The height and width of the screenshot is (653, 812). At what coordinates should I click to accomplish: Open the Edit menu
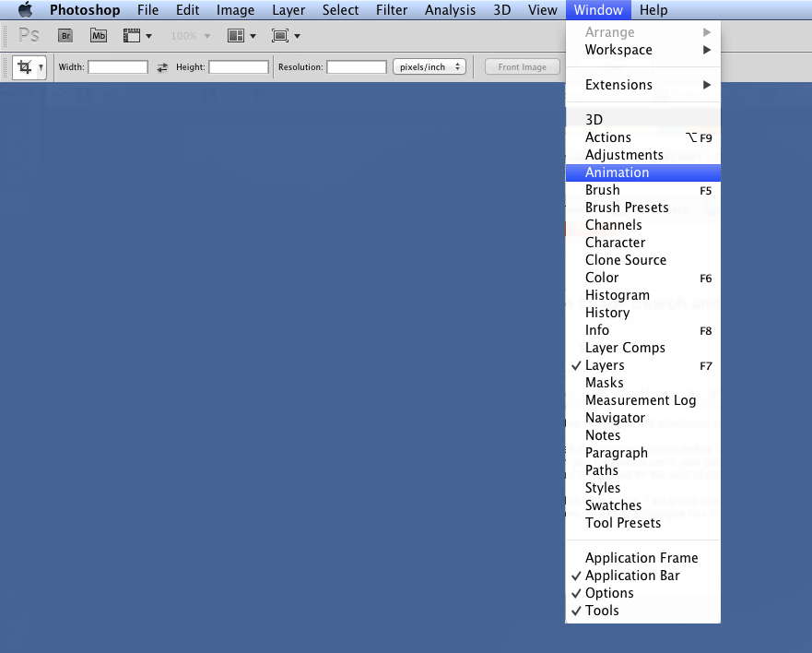187,10
